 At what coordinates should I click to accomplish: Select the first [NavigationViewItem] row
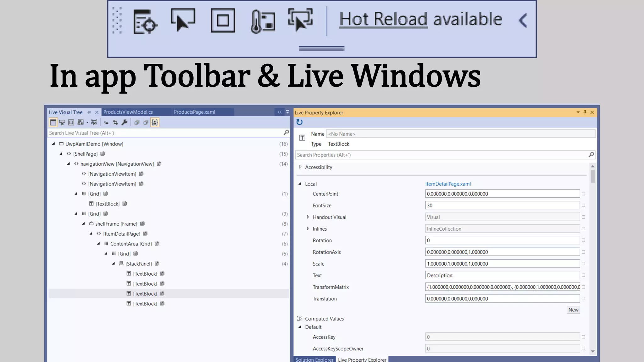[112, 174]
